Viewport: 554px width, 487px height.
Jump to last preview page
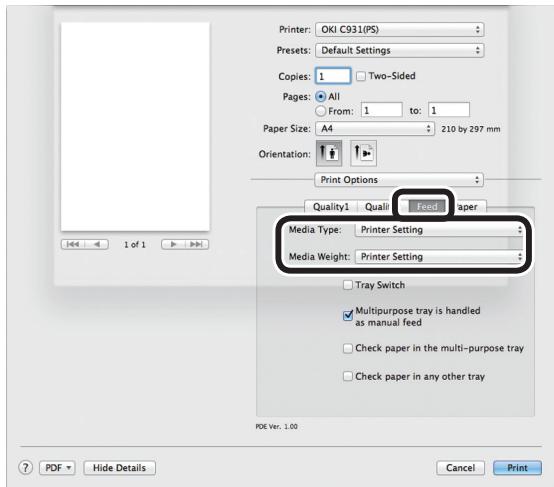[x=197, y=244]
